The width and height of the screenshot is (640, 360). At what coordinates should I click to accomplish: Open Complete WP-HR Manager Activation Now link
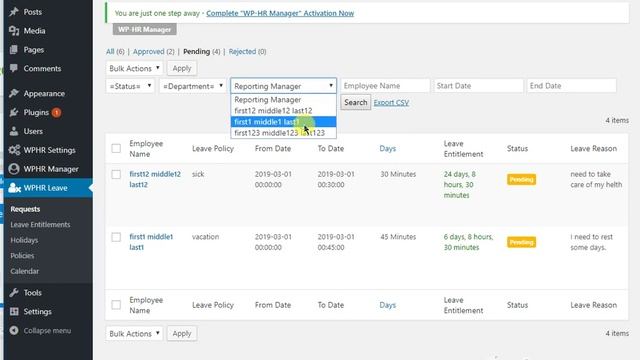[280, 13]
